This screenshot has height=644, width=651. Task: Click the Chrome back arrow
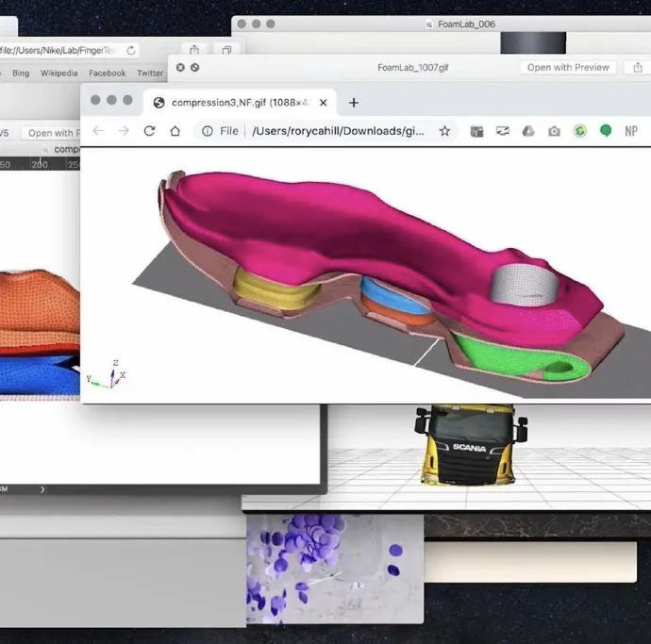pos(98,131)
